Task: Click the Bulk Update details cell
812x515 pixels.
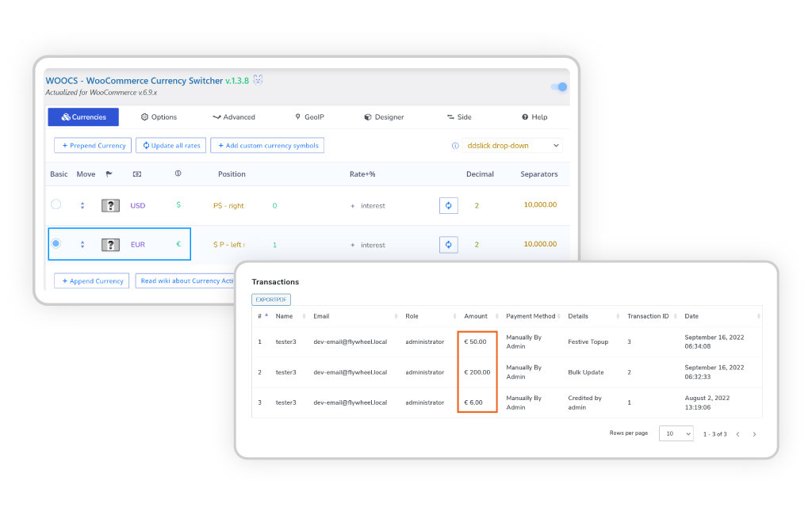Action: tap(586, 372)
